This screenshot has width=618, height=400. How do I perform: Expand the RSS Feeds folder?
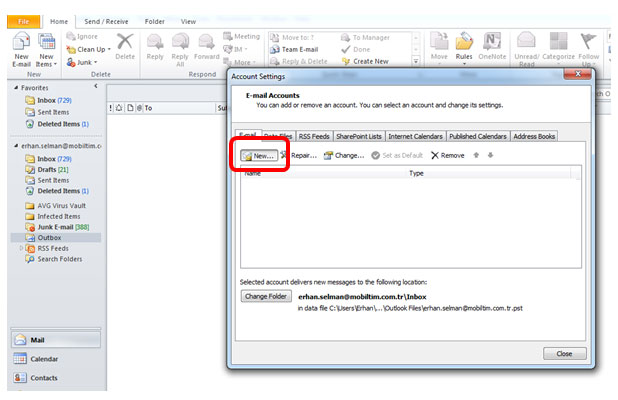point(21,248)
